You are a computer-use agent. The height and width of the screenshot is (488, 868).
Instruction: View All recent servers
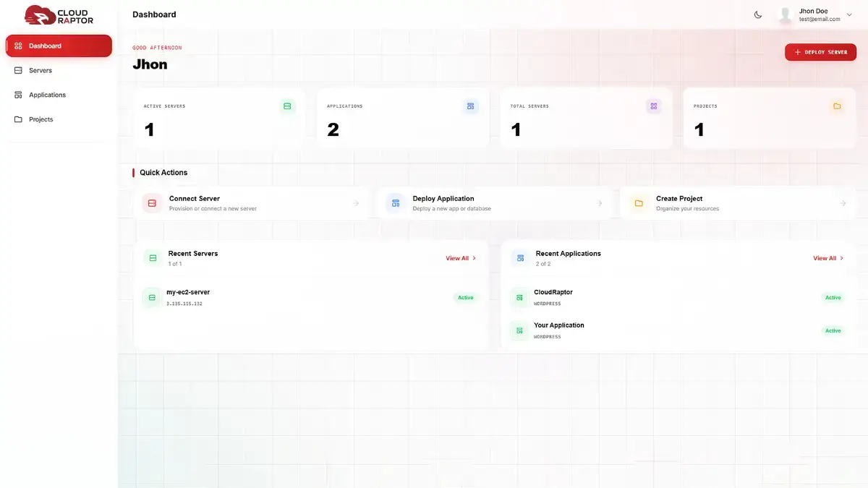460,258
